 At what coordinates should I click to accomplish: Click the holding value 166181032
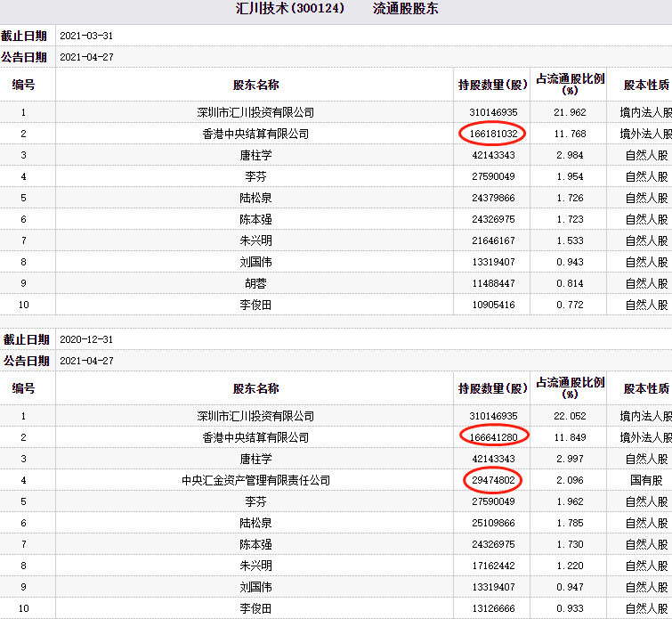(x=493, y=134)
